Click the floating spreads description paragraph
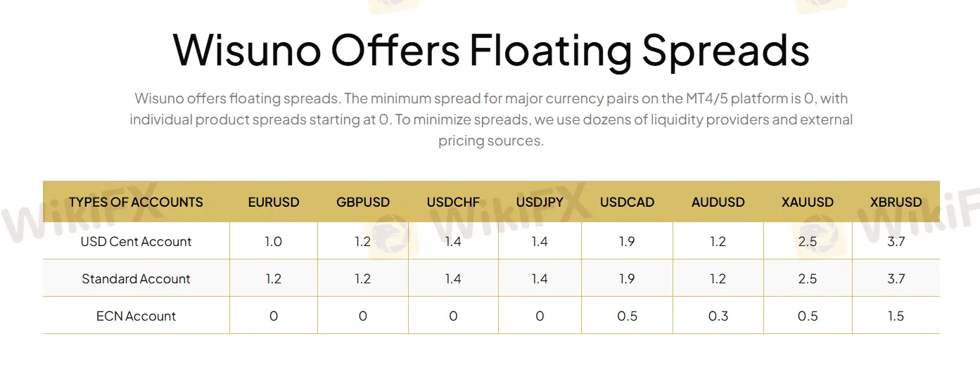Screen dimensions: 980x367 490,120
